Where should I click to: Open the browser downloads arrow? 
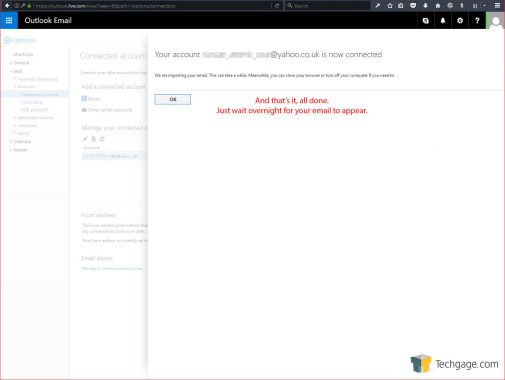(x=425, y=5)
